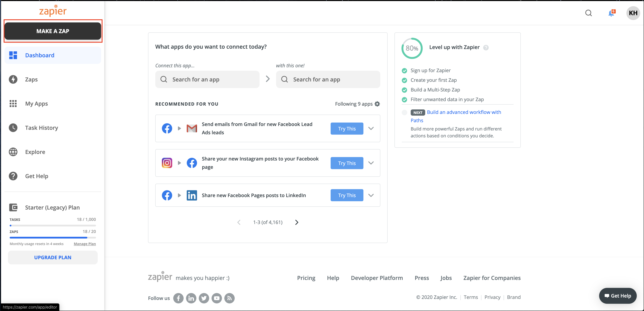Open the Press footer link
This screenshot has height=311, width=644.
pos(422,278)
